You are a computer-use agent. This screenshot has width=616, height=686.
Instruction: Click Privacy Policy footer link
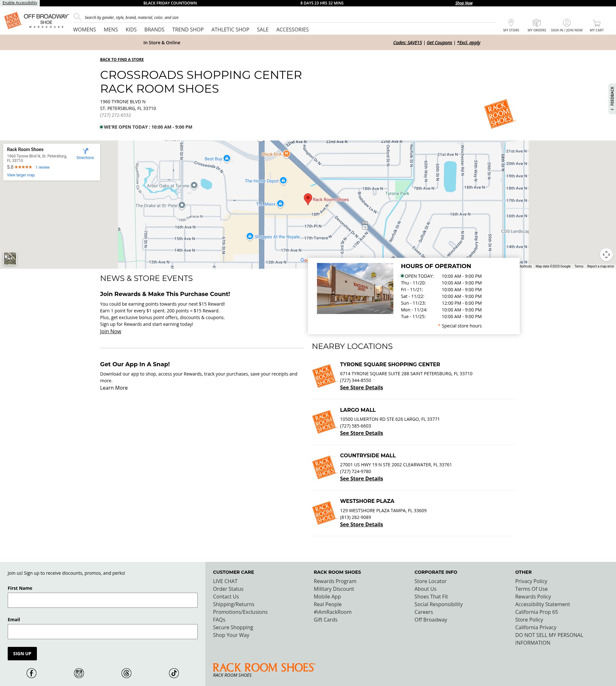coord(531,581)
